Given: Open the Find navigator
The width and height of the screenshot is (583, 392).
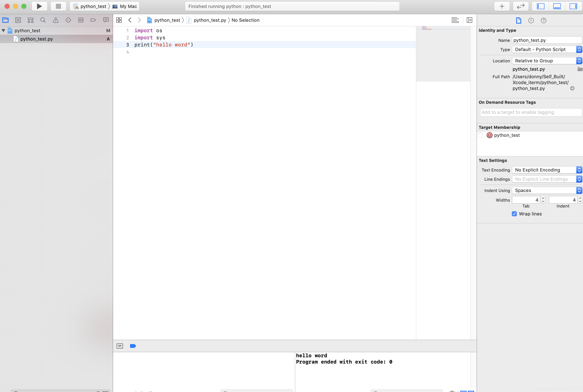Looking at the screenshot, I should [43, 20].
